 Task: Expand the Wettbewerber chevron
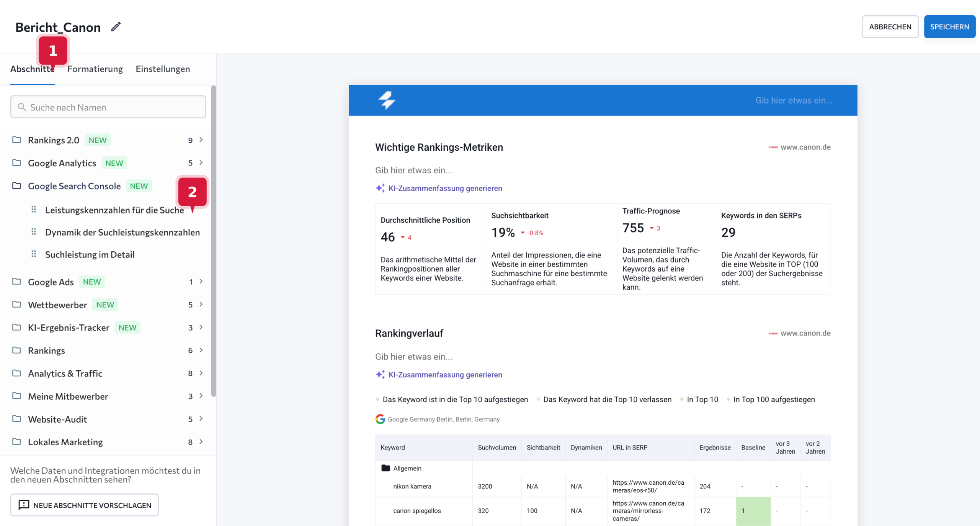201,305
